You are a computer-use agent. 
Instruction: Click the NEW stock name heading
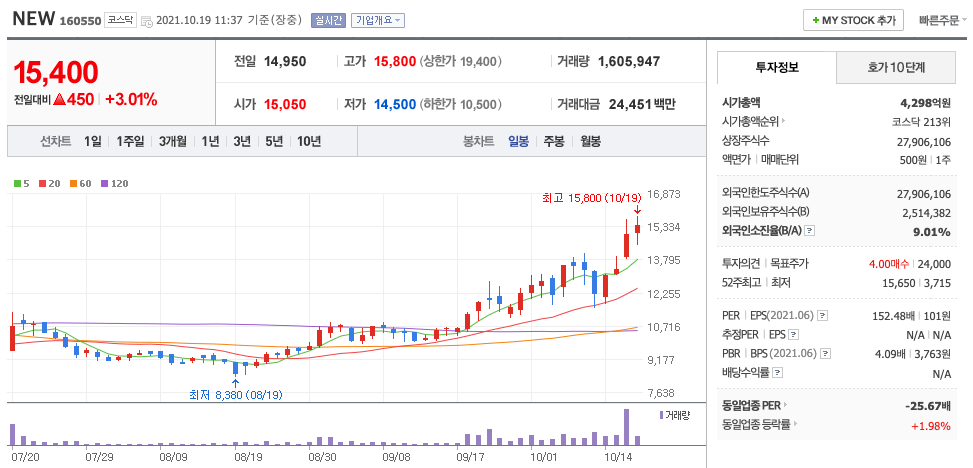point(34,19)
